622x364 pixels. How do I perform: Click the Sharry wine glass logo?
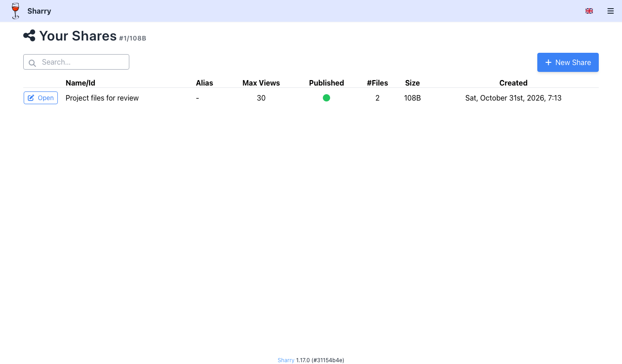pos(15,11)
